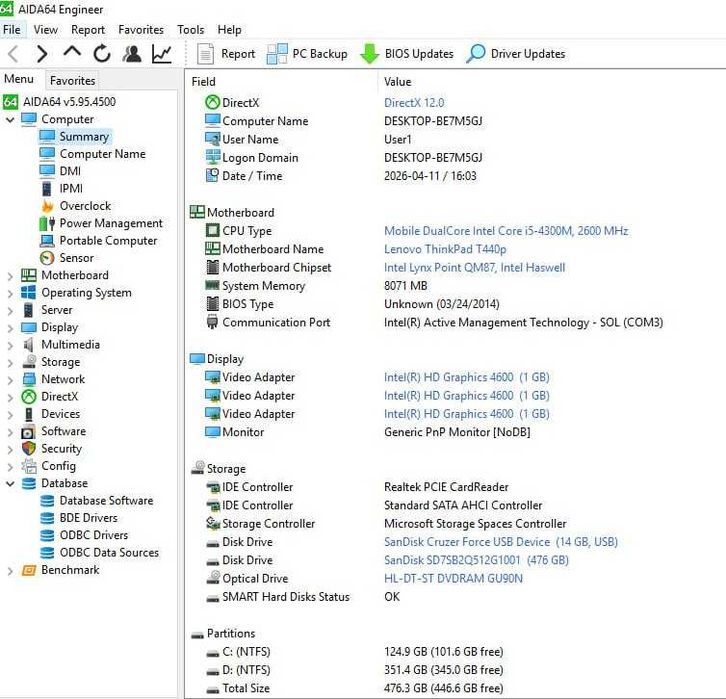Click the Refresh toolbar icon
Screen dimensions: 726x699
[102, 54]
